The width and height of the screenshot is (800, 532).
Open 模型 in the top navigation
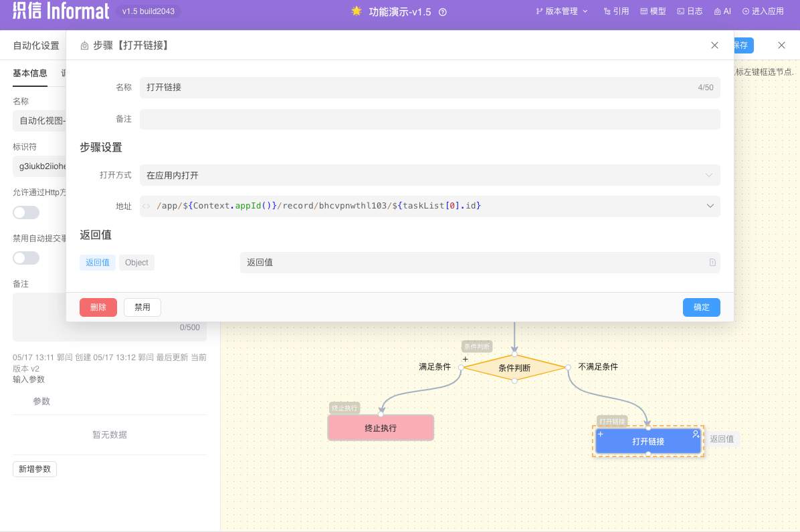(x=653, y=11)
